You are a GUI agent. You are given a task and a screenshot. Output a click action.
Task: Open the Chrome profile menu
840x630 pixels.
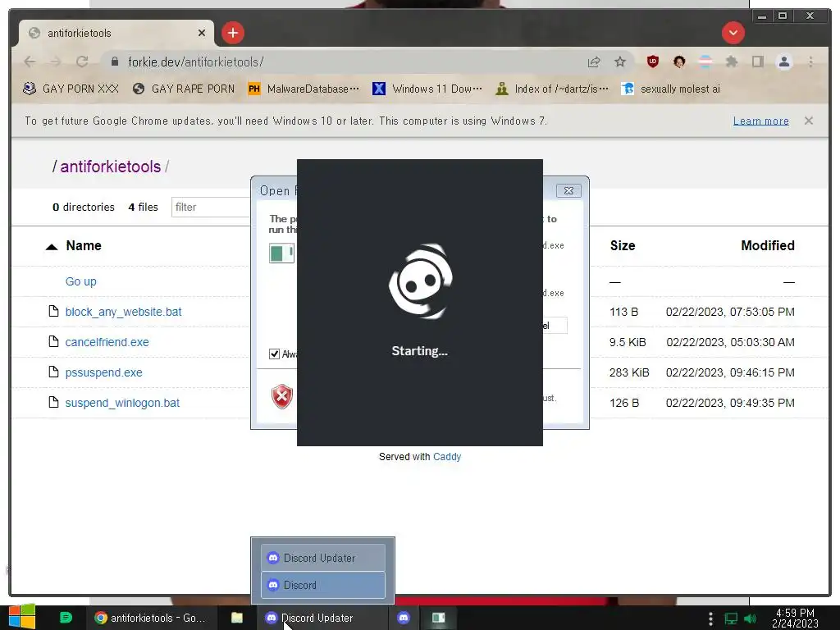(x=783, y=62)
